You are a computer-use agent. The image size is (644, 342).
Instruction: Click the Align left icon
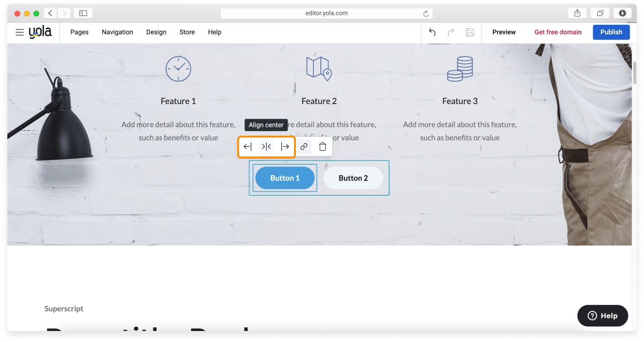tap(247, 147)
